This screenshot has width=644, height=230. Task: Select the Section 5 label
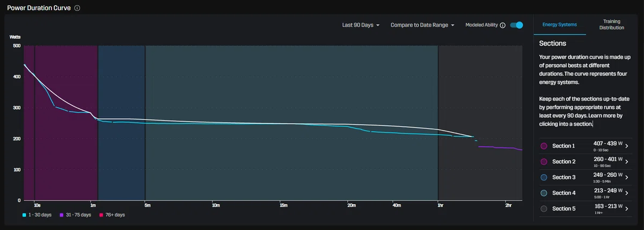point(563,209)
